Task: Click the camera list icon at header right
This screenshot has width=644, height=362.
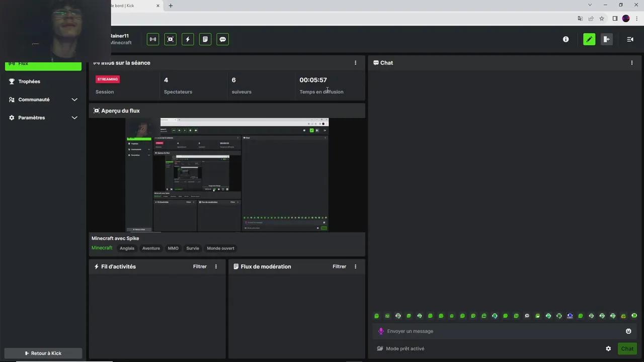Action: point(630,39)
